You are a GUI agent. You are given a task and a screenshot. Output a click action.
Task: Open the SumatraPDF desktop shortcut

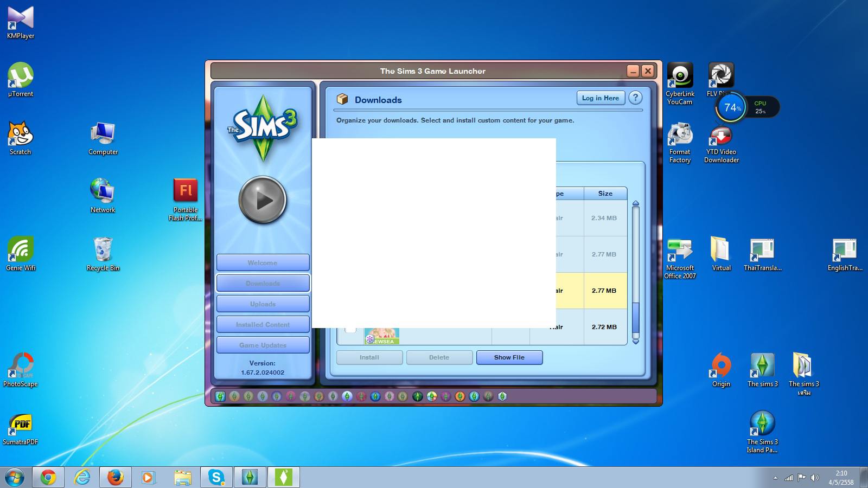(x=21, y=428)
